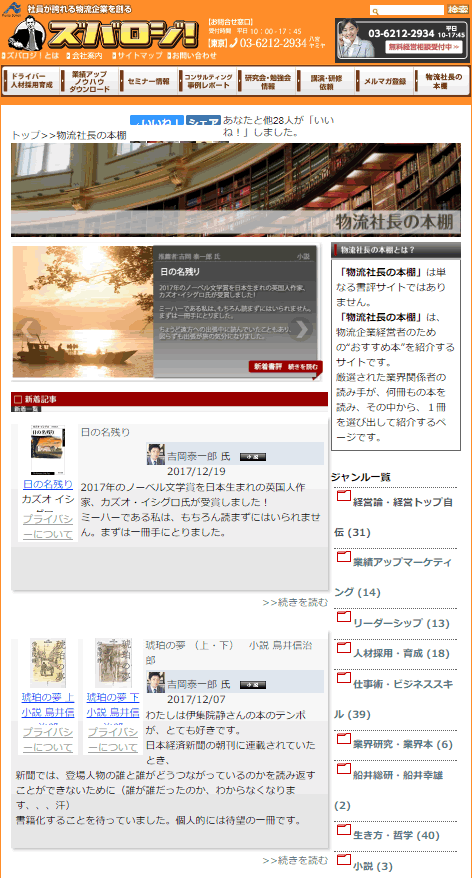Click the ズバロジ! site logo
Screen dimensions: 472x878
(x=103, y=34)
